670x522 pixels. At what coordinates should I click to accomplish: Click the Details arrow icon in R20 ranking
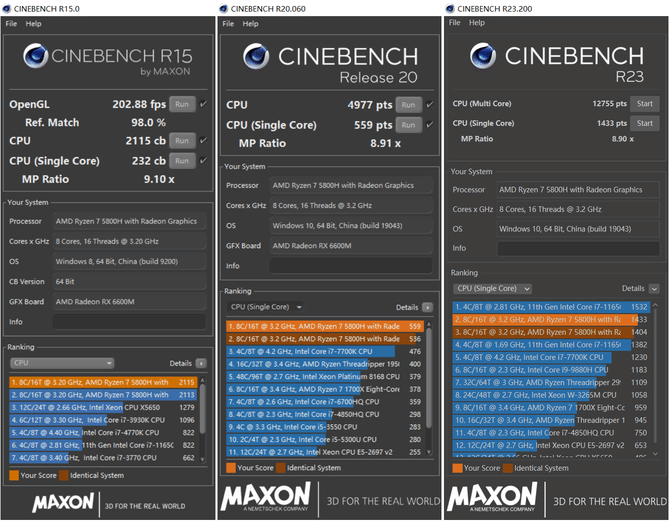click(428, 307)
